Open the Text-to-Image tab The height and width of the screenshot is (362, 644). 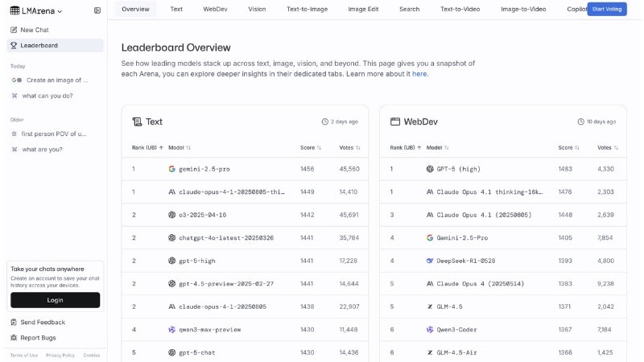pos(306,9)
